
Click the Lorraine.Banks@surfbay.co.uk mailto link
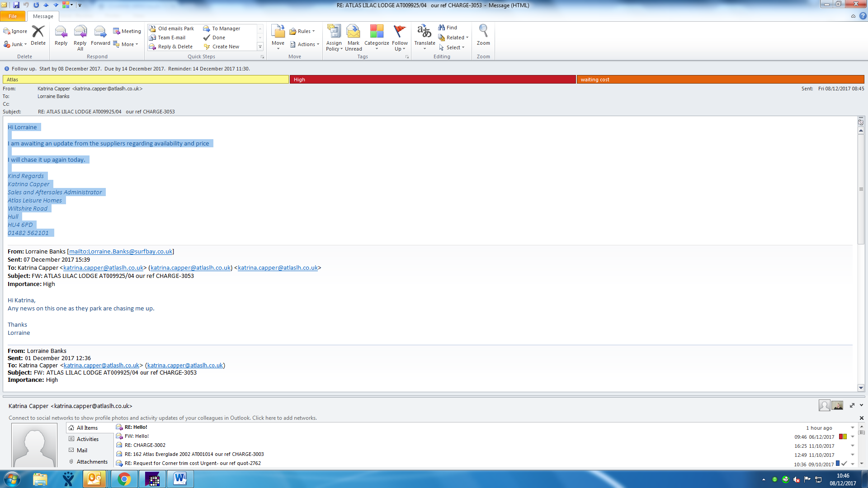coord(120,252)
